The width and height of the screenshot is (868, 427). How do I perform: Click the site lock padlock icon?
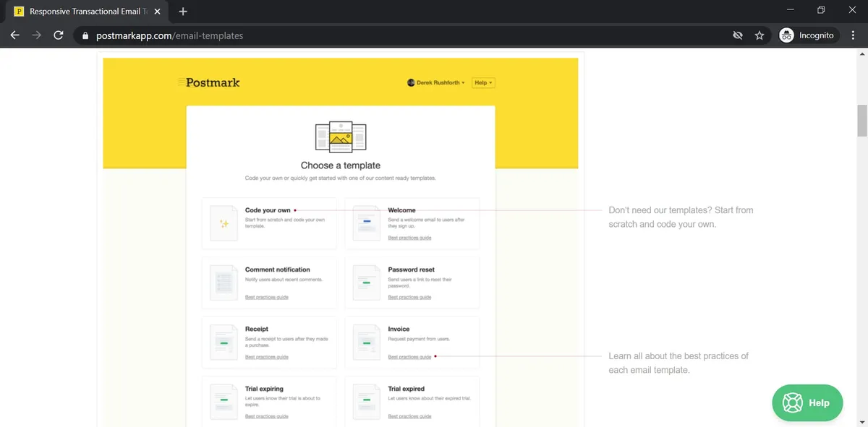coord(85,35)
